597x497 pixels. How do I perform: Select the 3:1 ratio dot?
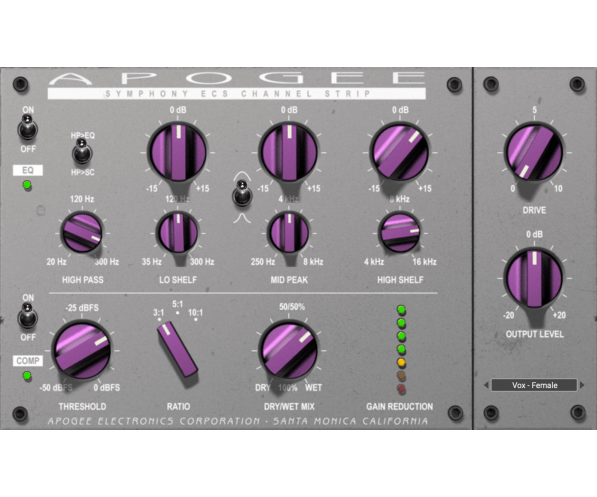[x=159, y=319]
